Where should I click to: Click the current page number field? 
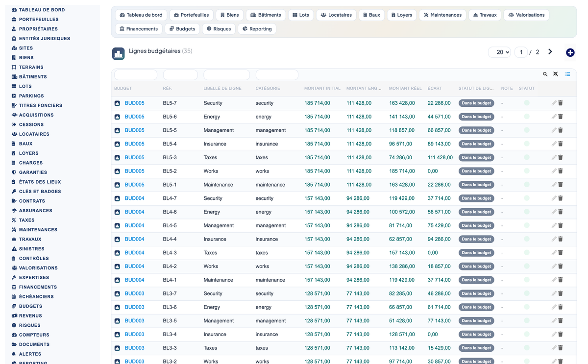pyautogui.click(x=521, y=52)
